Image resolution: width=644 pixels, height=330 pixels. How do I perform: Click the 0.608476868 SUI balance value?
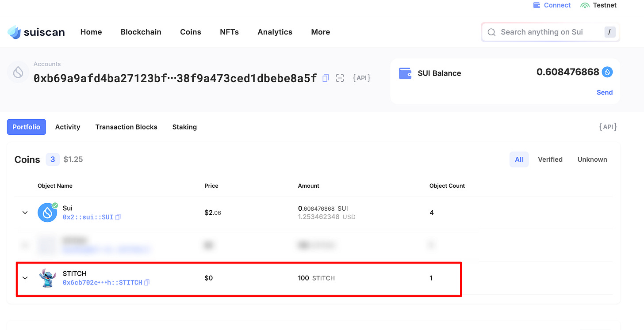[x=568, y=72]
